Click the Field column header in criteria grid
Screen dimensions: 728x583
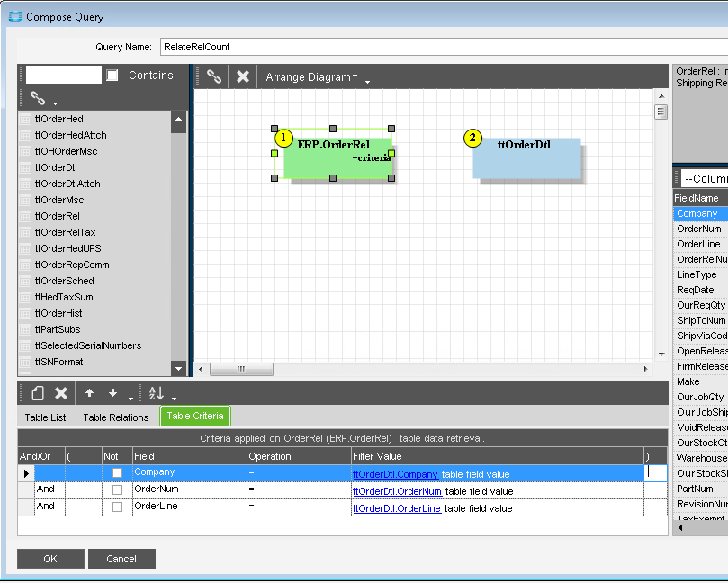(x=190, y=456)
